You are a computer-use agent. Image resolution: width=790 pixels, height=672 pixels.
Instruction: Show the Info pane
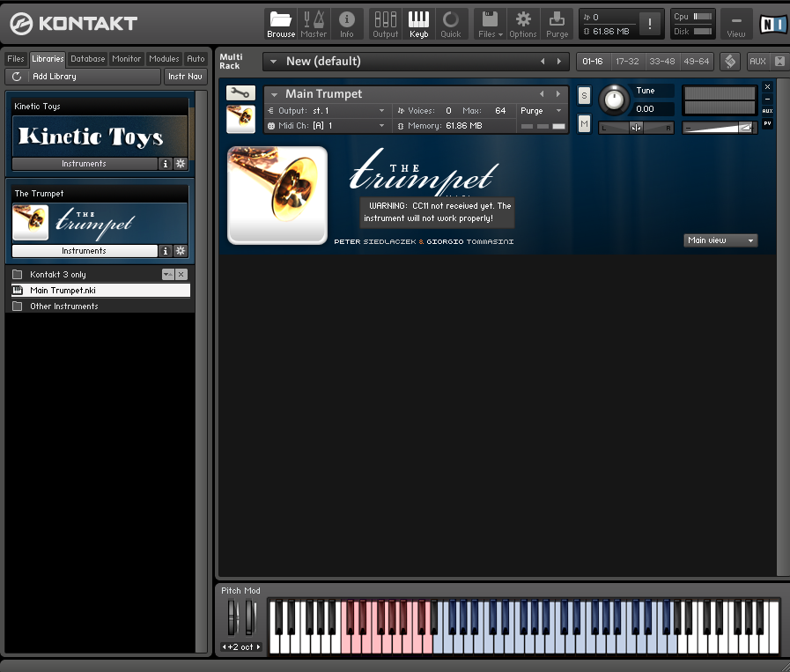click(347, 24)
